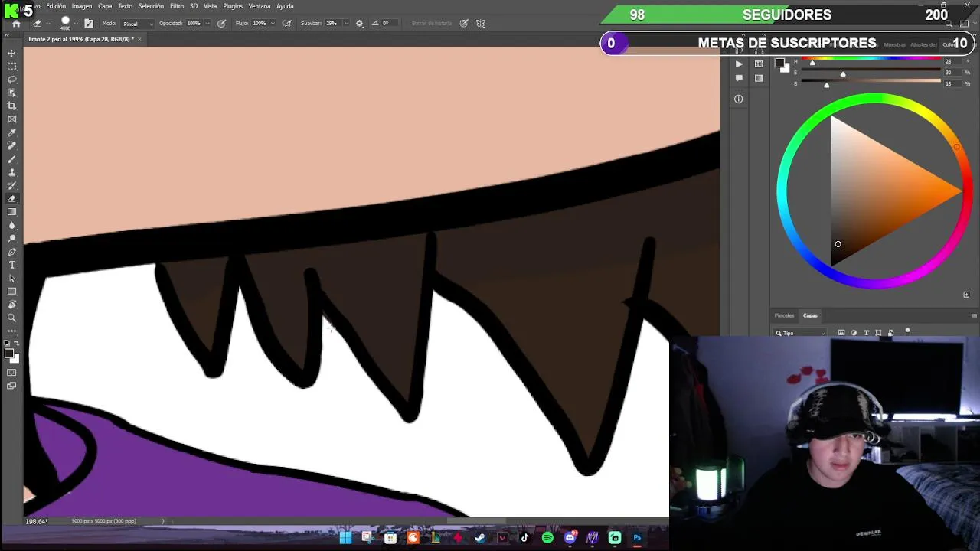Select the Eraser tool in toolbox
Image resolution: width=980 pixels, height=551 pixels.
[x=12, y=199]
